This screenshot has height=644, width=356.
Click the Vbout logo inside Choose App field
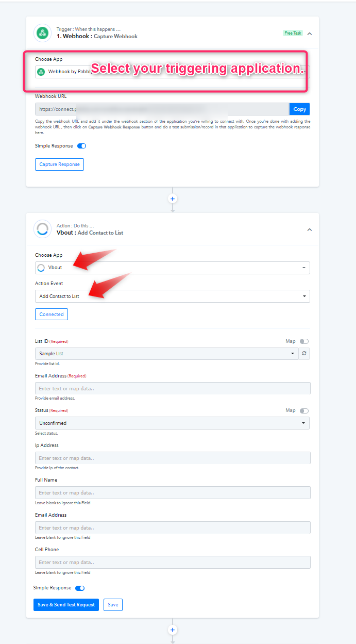(41, 268)
